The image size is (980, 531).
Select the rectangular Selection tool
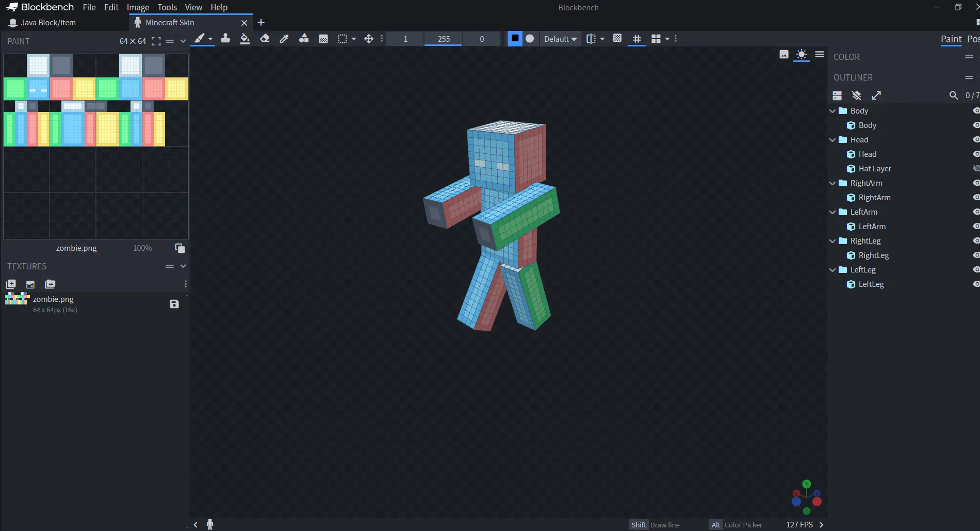342,39
